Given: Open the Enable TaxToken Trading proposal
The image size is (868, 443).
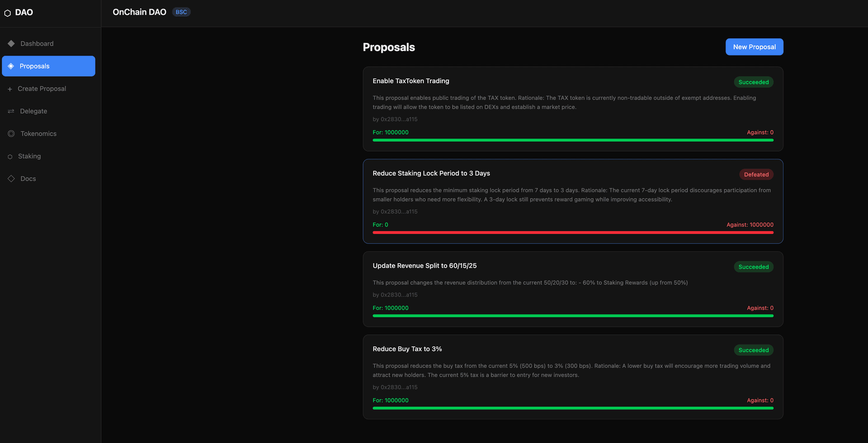Looking at the screenshot, I should coord(410,81).
